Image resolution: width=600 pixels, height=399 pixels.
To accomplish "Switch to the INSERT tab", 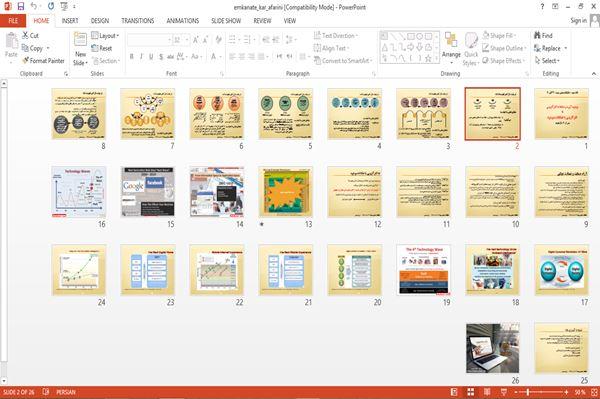I will point(70,21).
